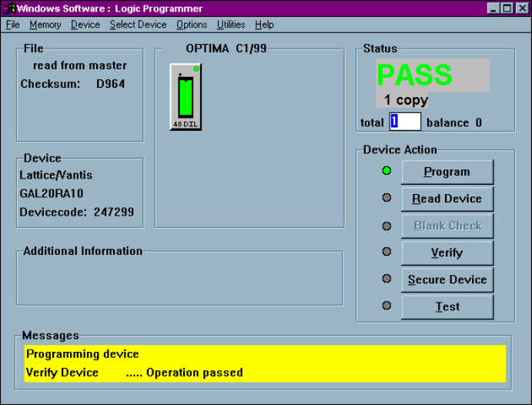Image resolution: width=532 pixels, height=405 pixels.
Task: Click the total copies input field
Action: coord(405,122)
